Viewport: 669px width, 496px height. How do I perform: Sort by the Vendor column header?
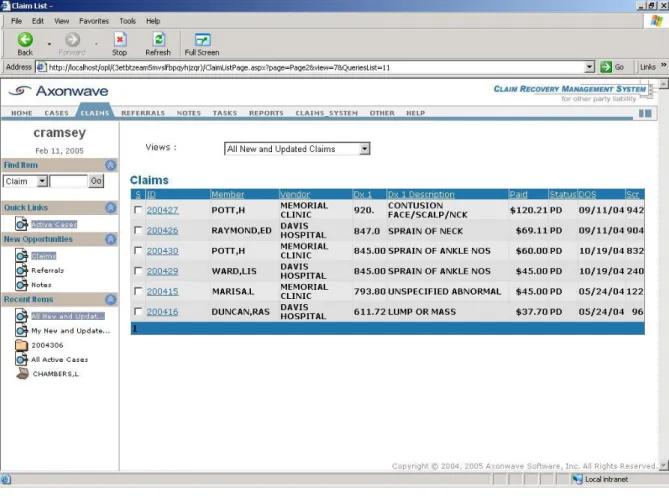295,194
